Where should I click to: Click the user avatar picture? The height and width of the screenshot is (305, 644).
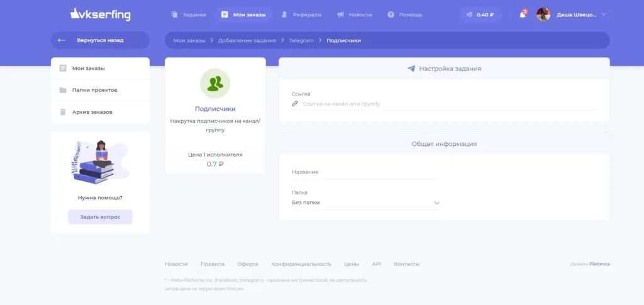(x=543, y=14)
